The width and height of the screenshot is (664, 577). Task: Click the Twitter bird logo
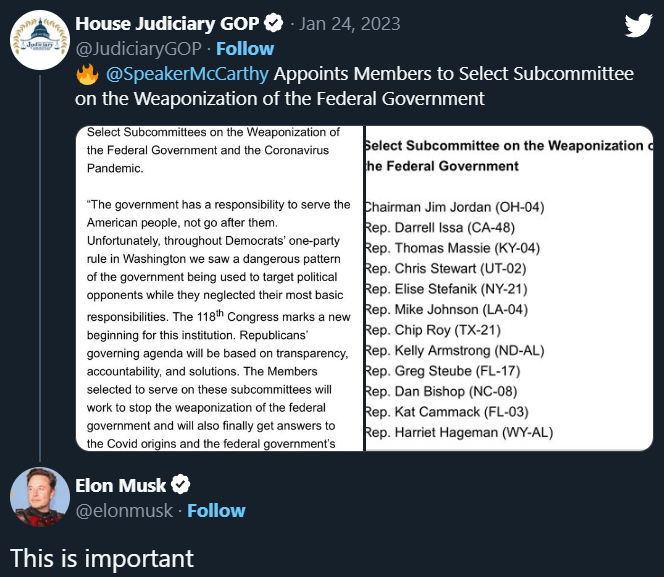coord(638,26)
